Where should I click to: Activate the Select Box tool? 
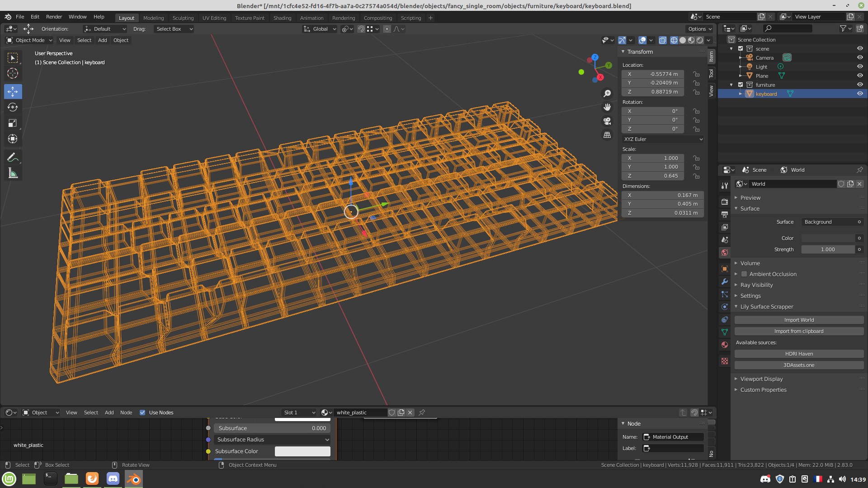pyautogui.click(x=13, y=58)
